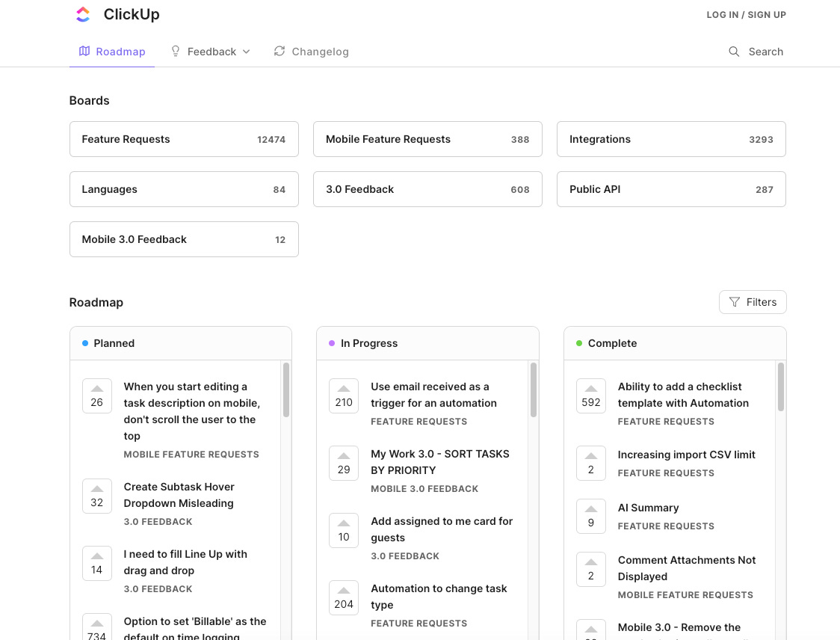Upvote Create Subtask Hover Dropdown Misleading
840x640 pixels.
pyautogui.click(x=97, y=496)
